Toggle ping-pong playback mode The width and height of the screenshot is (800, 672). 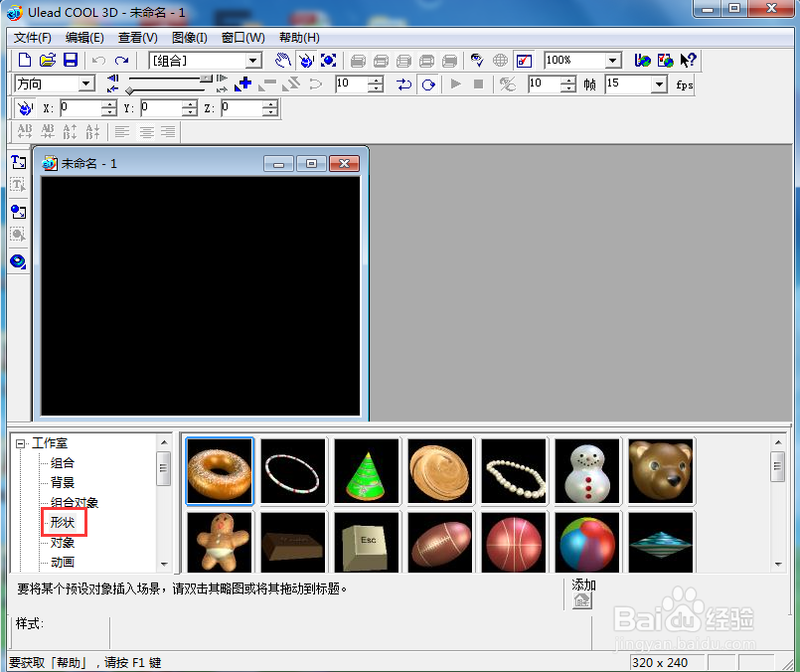pyautogui.click(x=404, y=84)
